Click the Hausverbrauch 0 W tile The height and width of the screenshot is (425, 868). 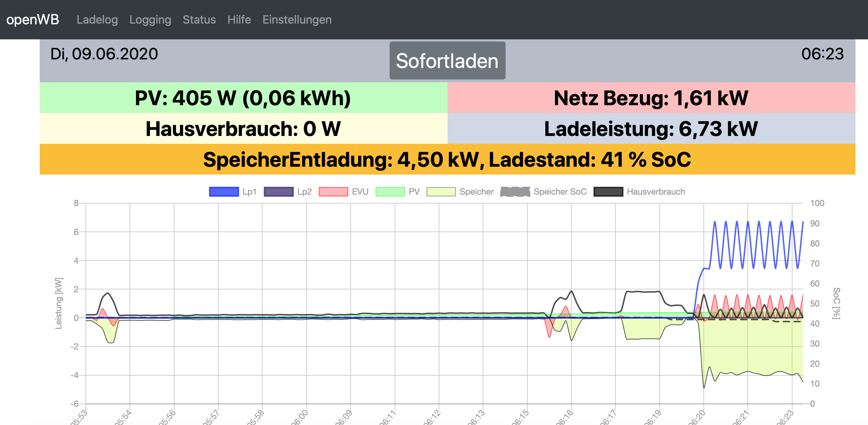243,129
